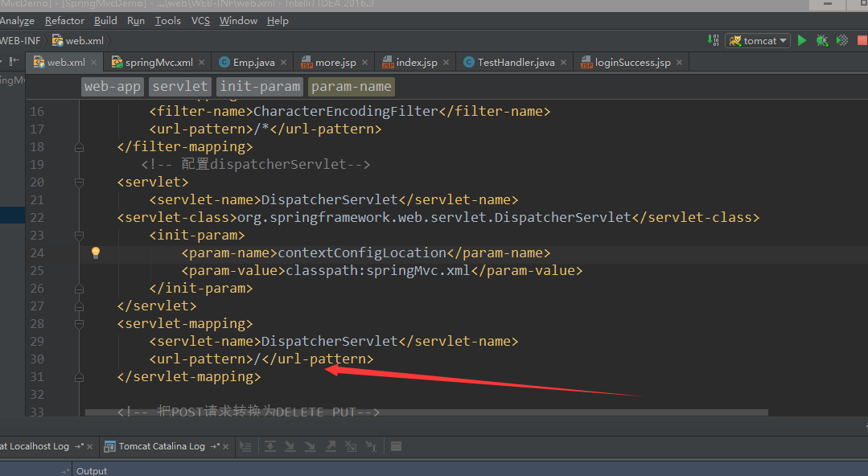The height and width of the screenshot is (476, 868).
Task: Collapse the servlet-mapping block at line 28
Action: tap(79, 324)
